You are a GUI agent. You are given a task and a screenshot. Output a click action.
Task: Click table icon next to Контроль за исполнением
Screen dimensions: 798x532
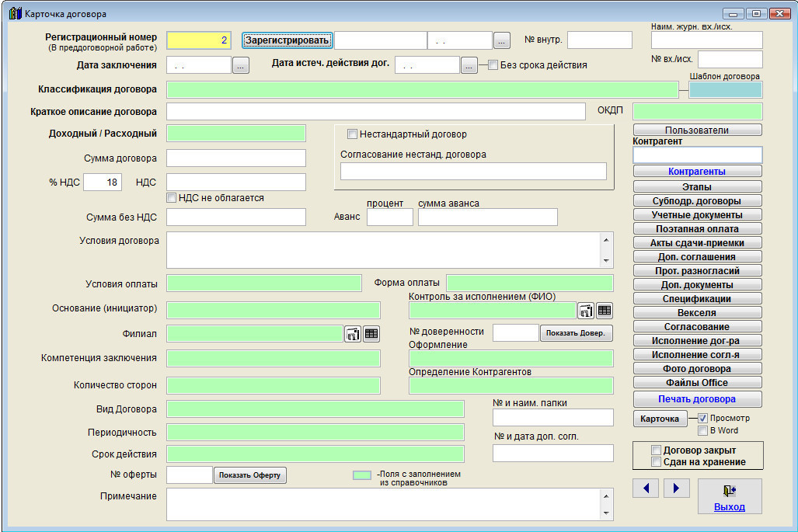605,311
